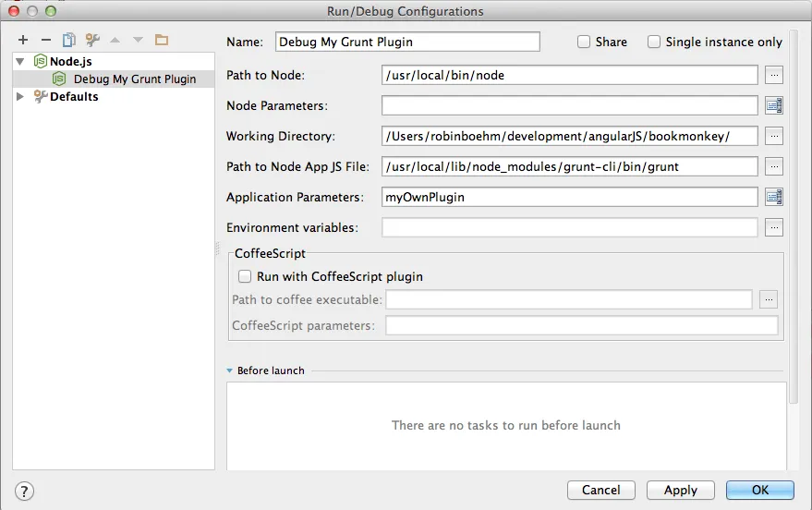
Task: Click Path to Node App JS File field
Action: pos(570,166)
